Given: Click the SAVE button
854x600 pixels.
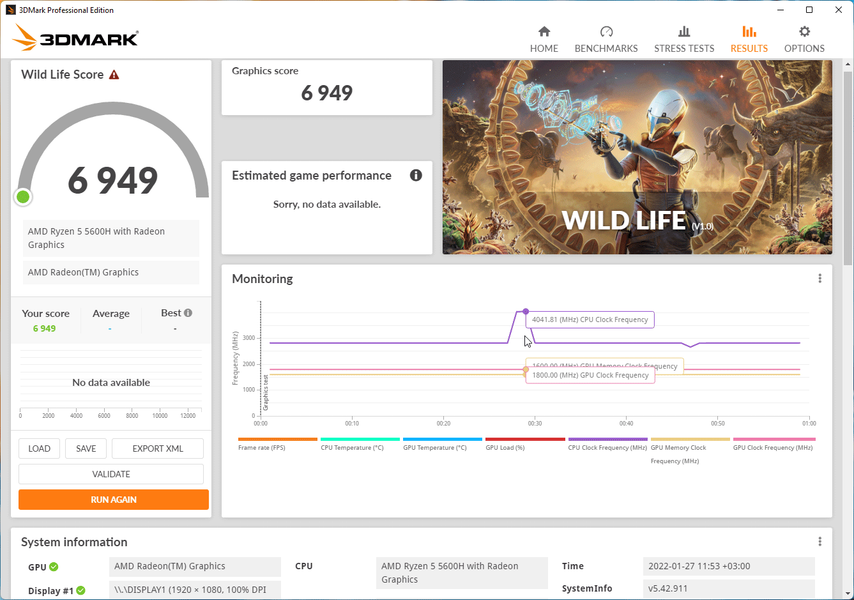Looking at the screenshot, I should [x=86, y=449].
